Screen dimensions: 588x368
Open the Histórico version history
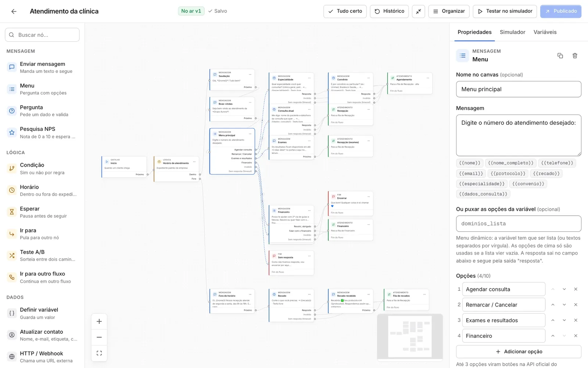coord(390,11)
